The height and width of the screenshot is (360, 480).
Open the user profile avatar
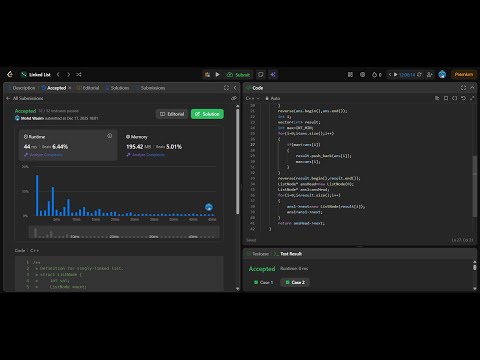[x=442, y=75]
